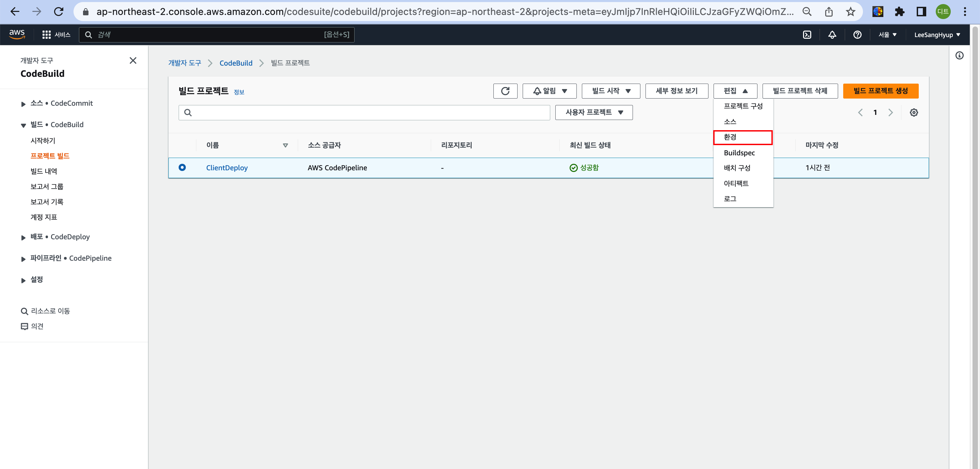This screenshot has width=980, height=469.
Task: Click the 빌드 프로젝트 생성 orange button
Action: (x=880, y=91)
